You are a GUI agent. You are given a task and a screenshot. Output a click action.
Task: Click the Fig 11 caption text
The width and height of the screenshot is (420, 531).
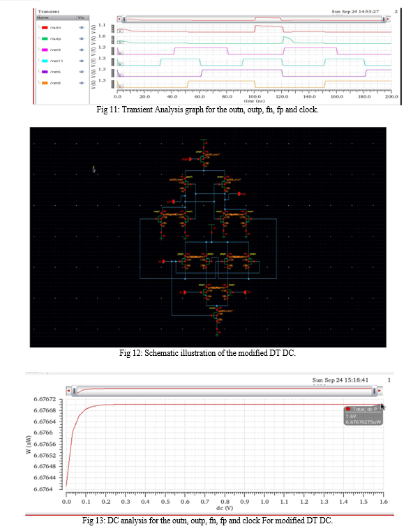[x=207, y=110]
